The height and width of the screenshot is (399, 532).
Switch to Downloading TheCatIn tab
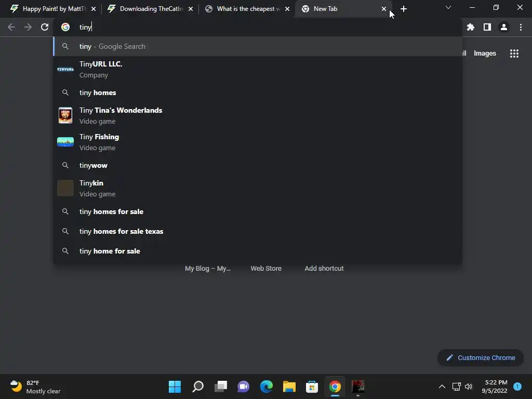(x=150, y=9)
